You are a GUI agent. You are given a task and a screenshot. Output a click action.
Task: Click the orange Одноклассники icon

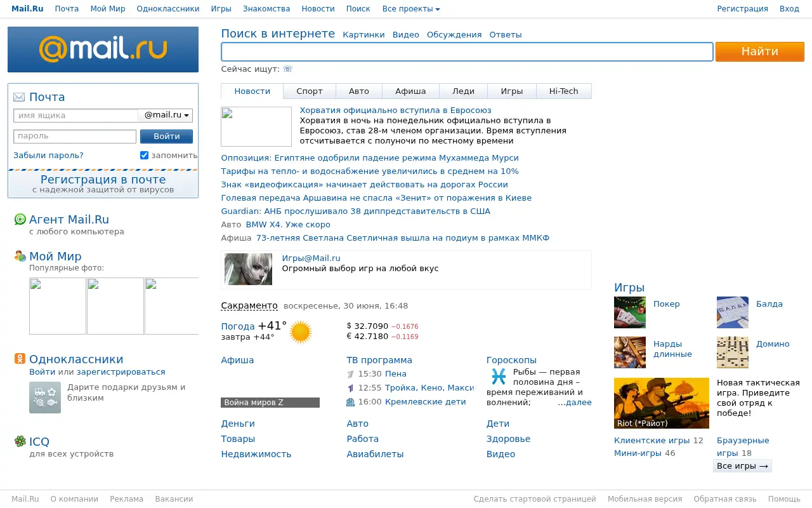coord(20,359)
